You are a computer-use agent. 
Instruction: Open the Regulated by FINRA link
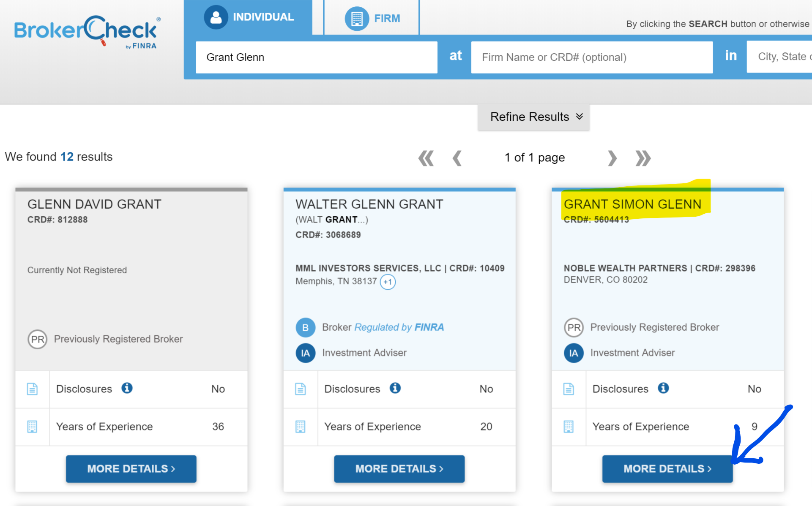click(x=399, y=327)
